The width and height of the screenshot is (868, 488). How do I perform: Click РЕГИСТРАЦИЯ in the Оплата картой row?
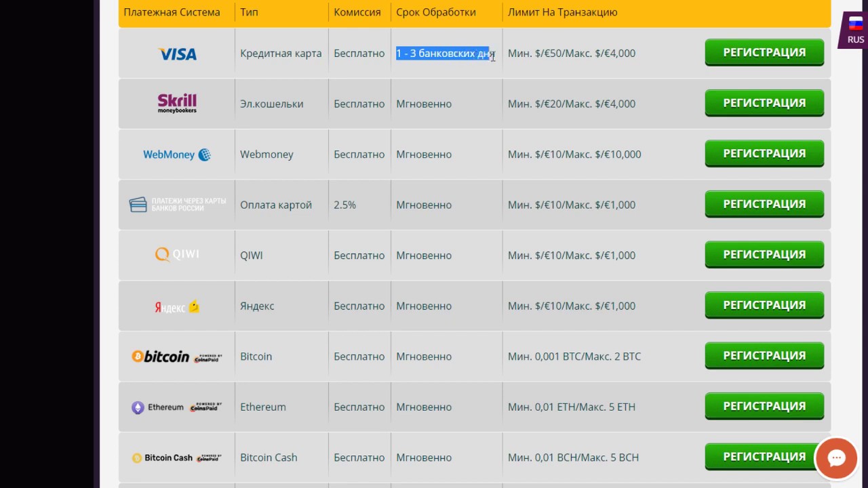point(764,204)
